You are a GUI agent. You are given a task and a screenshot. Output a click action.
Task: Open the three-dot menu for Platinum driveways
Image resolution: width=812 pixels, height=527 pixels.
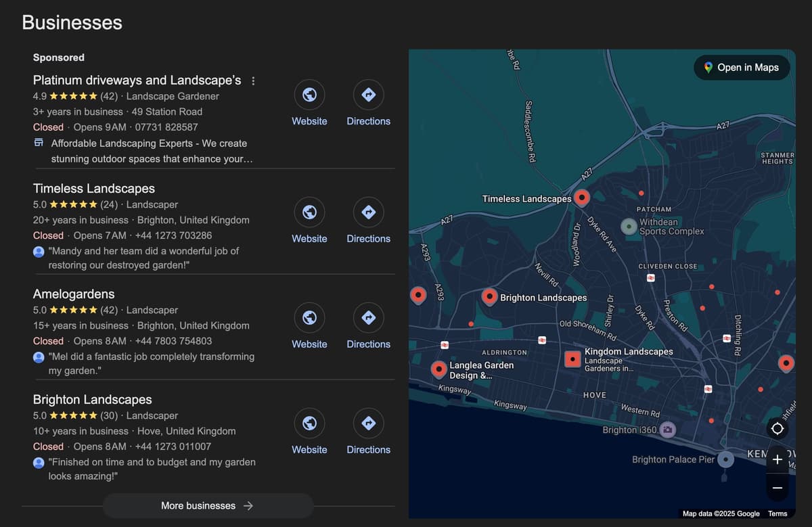[252, 80]
